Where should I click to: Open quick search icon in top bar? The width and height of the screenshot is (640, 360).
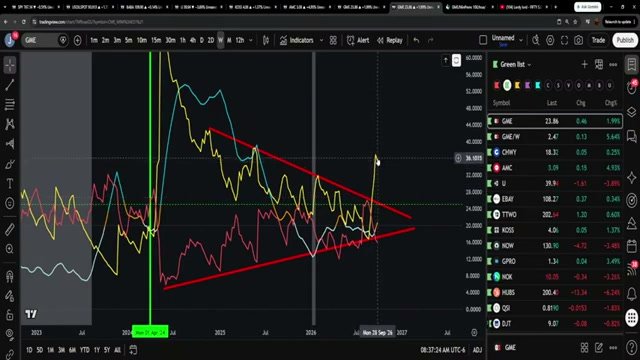click(x=536, y=40)
